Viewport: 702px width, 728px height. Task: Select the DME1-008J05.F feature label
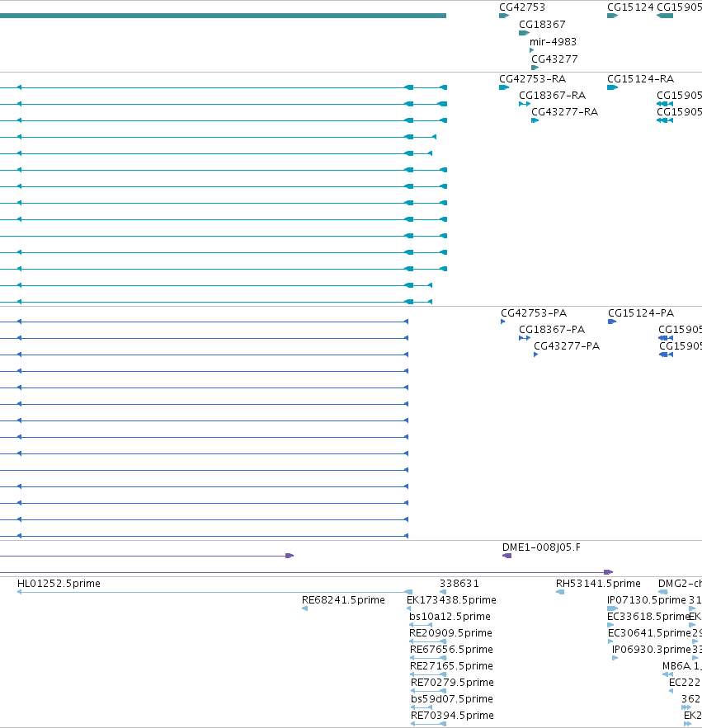tap(541, 547)
